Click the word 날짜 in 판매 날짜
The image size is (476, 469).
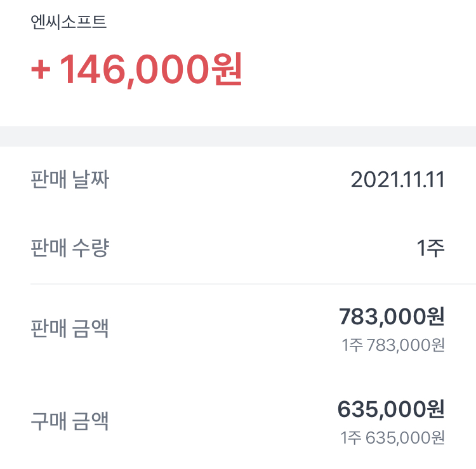click(91, 180)
